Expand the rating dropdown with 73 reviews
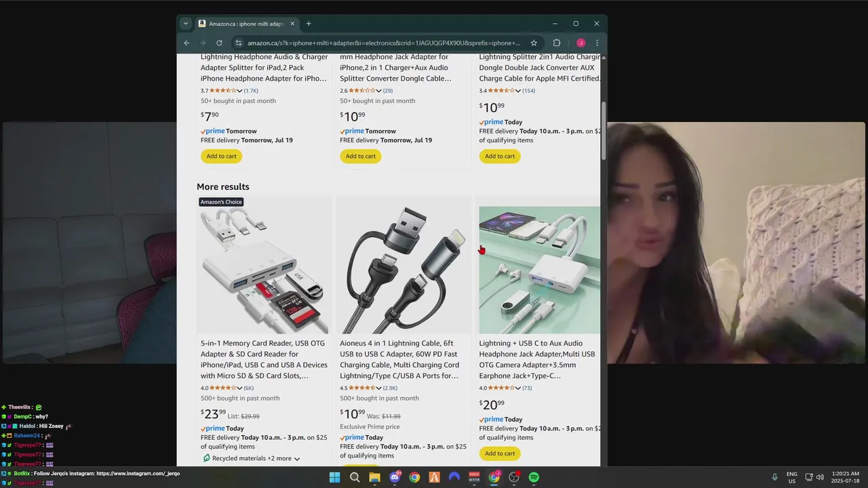Viewport: 868px width, 488px height. pos(518,388)
